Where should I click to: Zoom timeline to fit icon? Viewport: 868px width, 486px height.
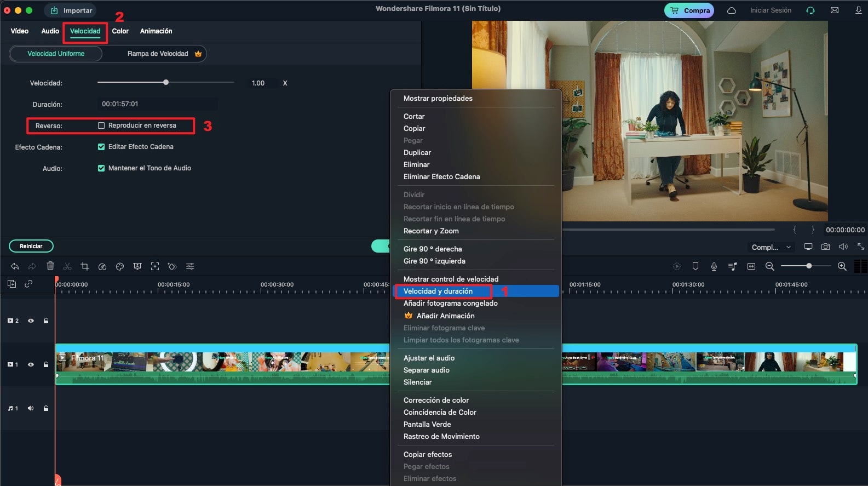(751, 266)
